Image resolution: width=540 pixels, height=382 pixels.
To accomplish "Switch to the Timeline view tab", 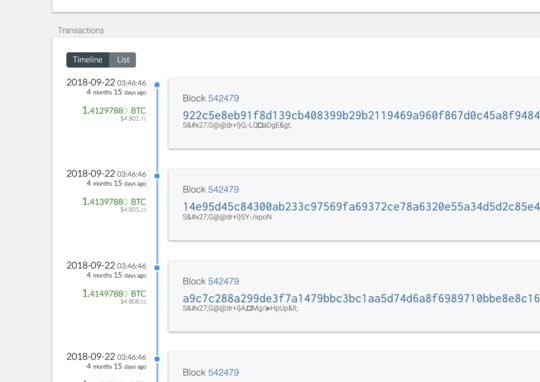I will point(88,60).
